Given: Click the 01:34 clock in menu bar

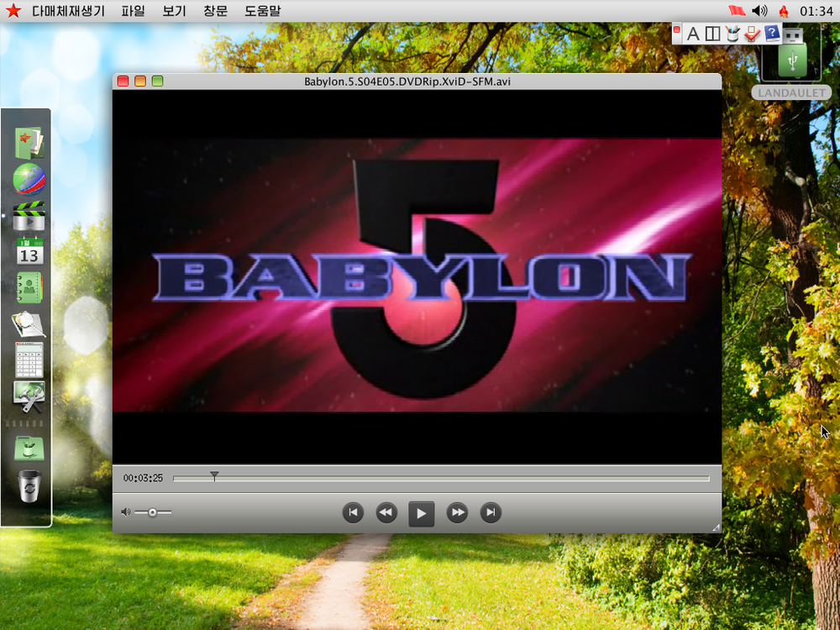Looking at the screenshot, I should click(x=816, y=11).
